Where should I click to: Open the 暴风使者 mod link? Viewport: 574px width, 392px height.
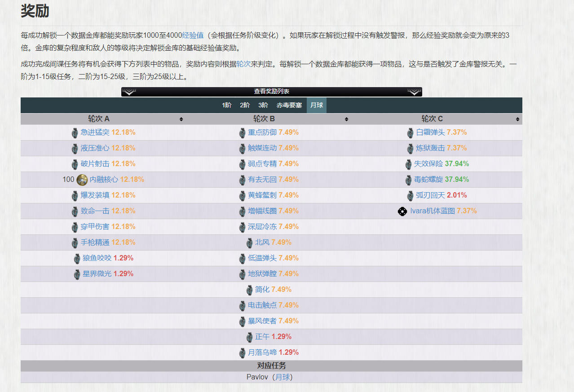262,321
